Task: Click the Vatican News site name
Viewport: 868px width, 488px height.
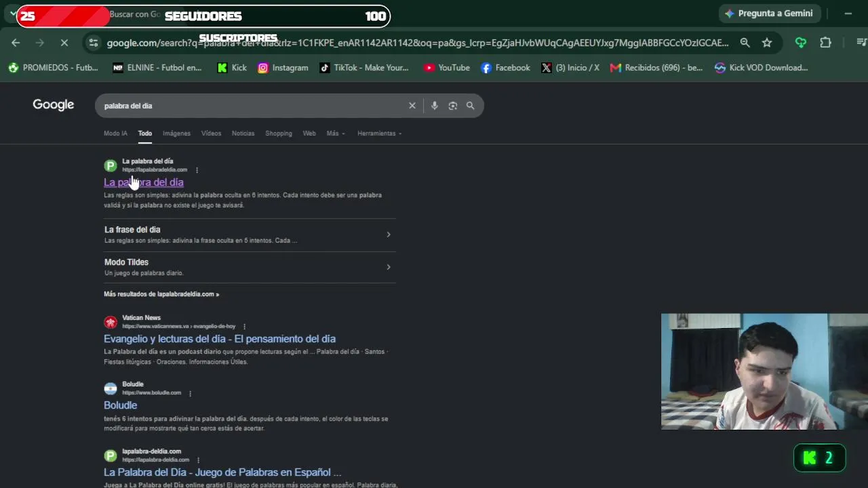Action: click(142, 318)
